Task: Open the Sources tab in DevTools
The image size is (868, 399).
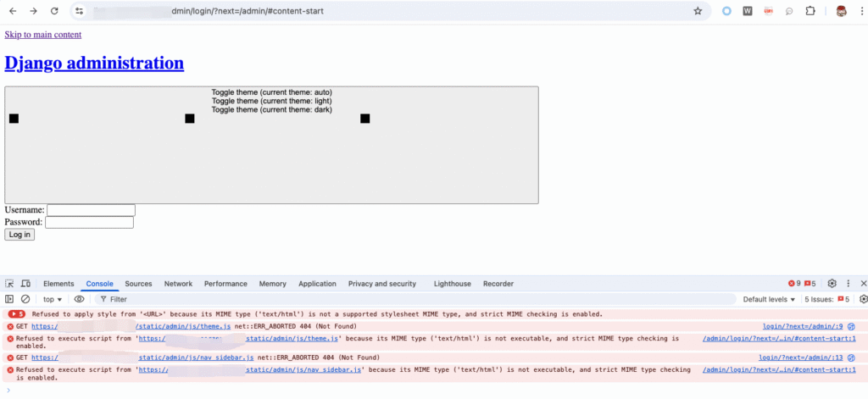Action: coord(138,284)
